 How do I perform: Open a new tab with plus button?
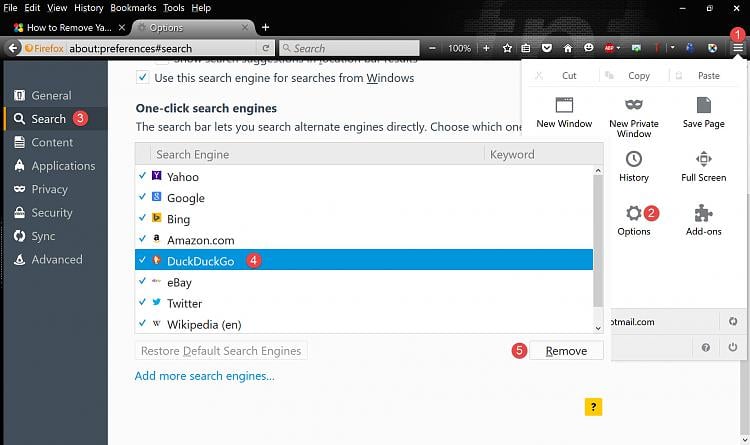(x=265, y=27)
